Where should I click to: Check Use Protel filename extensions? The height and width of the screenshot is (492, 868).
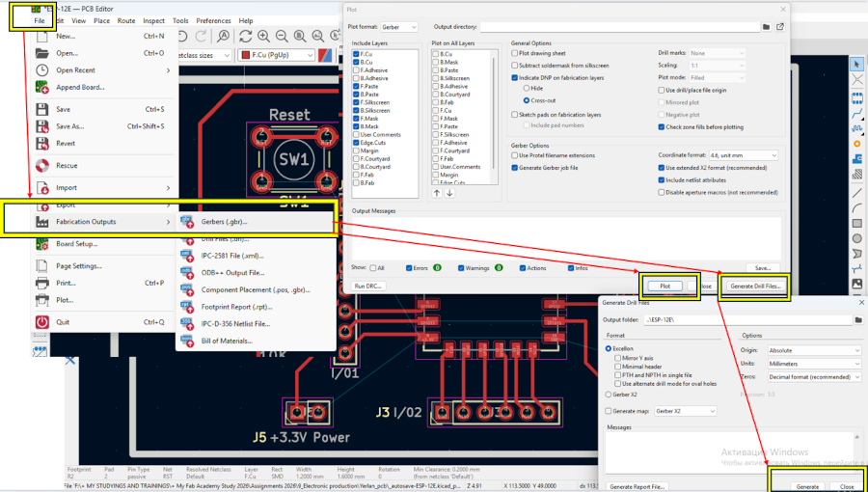point(515,154)
